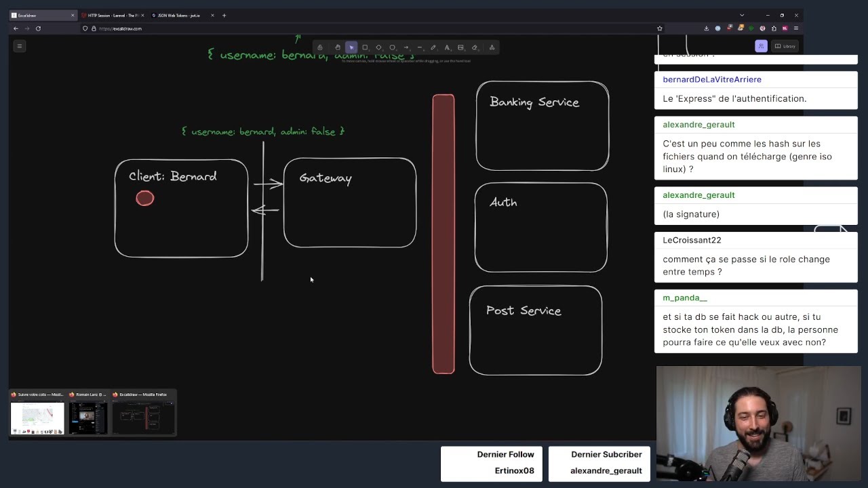Click the Post Service label
Viewport: 868px width, 488px height.
pyautogui.click(x=524, y=311)
